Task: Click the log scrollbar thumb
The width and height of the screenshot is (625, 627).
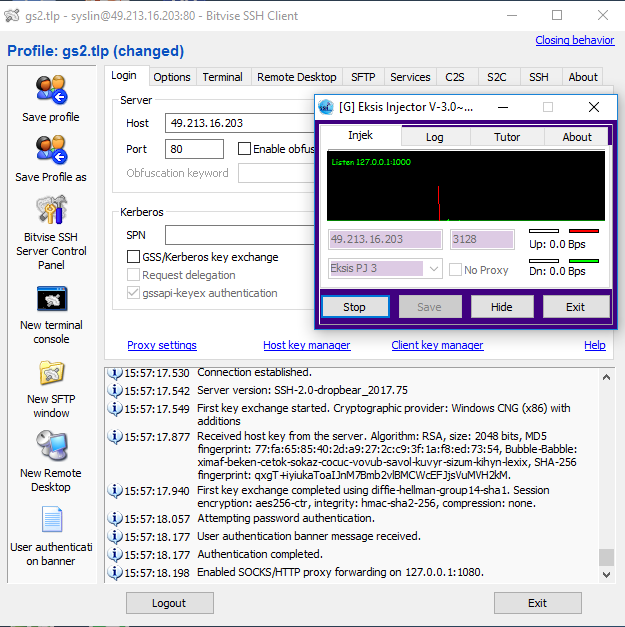Action: pos(606,557)
